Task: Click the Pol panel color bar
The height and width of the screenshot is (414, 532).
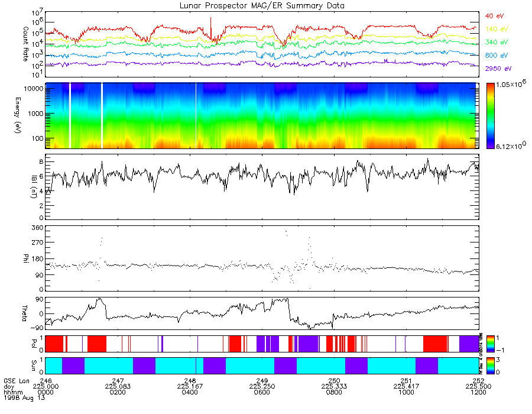Action: click(490, 344)
